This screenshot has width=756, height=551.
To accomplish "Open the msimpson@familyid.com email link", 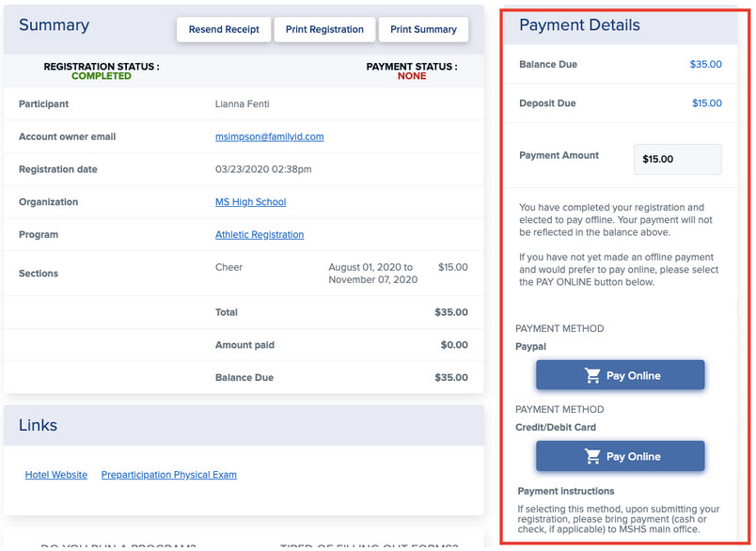I will coord(270,136).
